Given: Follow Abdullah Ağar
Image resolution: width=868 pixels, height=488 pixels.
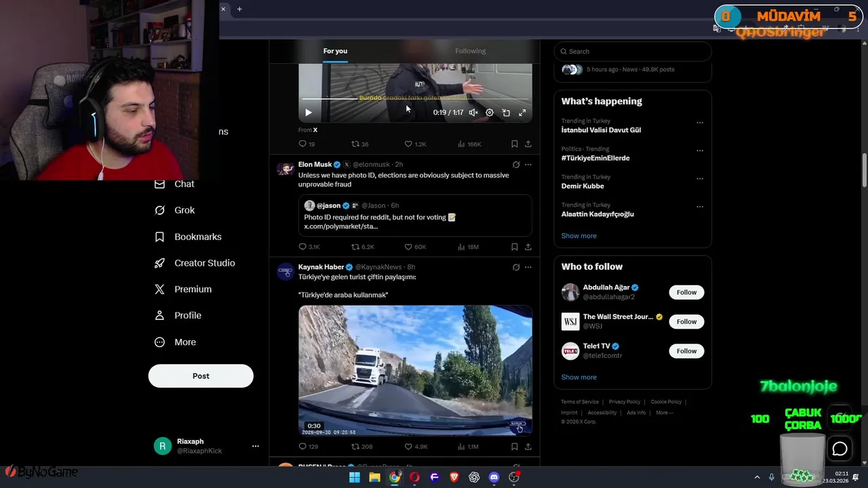Looking at the screenshot, I should 686,292.
